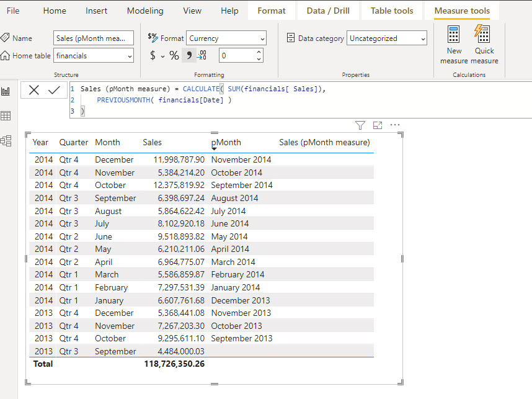
Task: Switch to Format ribbon tab
Action: click(x=272, y=11)
